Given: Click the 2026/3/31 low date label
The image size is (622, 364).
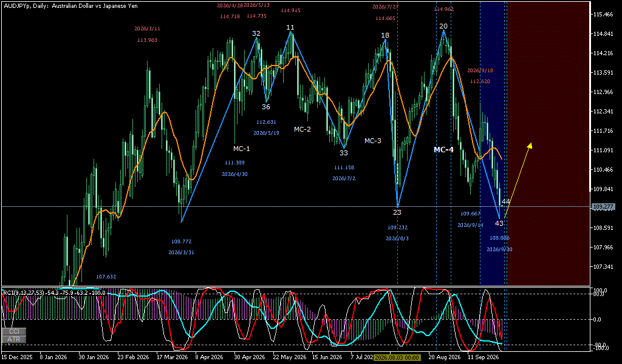Looking at the screenshot, I should 181,253.
